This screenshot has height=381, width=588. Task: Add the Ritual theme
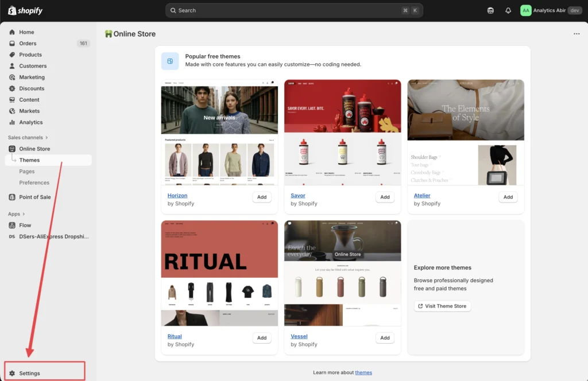[x=262, y=338]
